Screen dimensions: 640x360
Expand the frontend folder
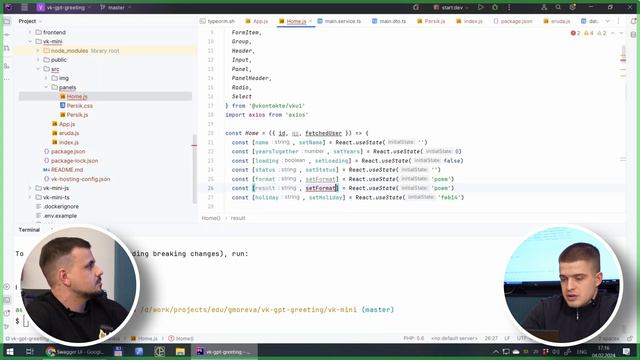(30, 32)
